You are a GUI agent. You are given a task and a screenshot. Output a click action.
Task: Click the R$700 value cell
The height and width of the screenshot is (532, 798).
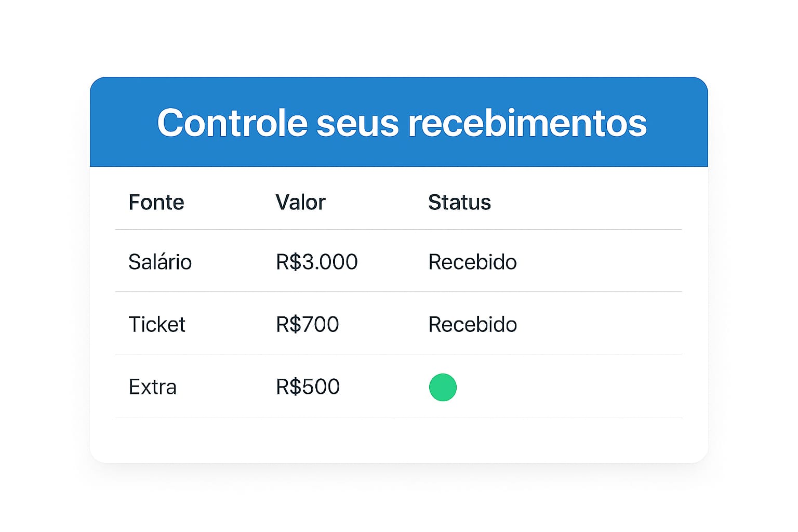[308, 325]
